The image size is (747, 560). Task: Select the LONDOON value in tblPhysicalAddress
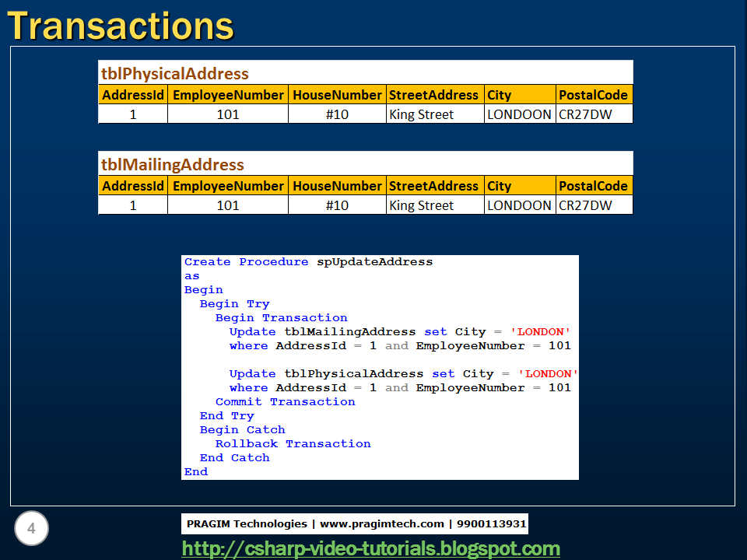(518, 114)
